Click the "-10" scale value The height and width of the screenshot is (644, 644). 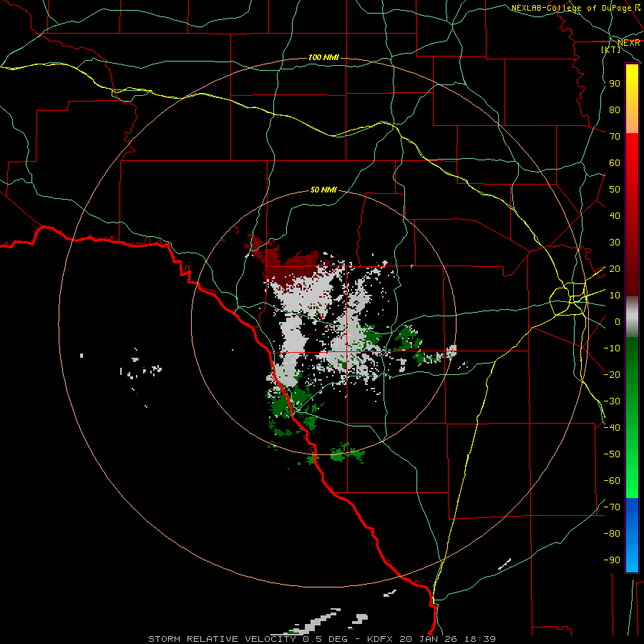(612, 348)
